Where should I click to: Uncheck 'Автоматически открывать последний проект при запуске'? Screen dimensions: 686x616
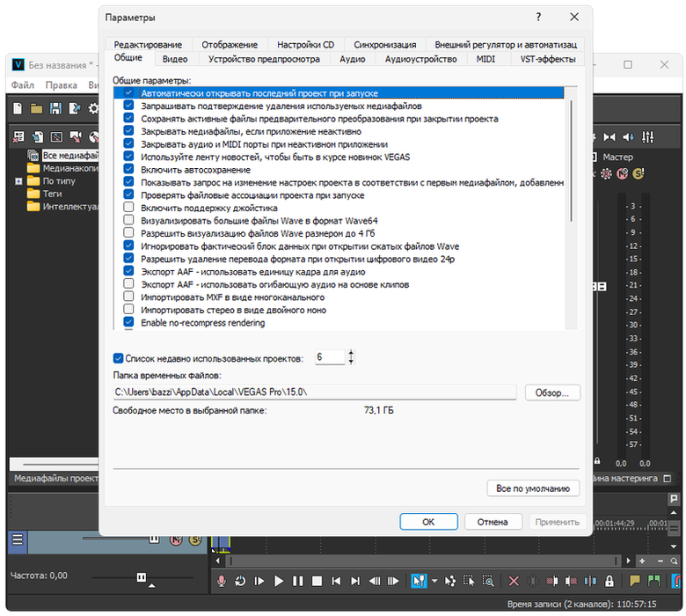(128, 92)
